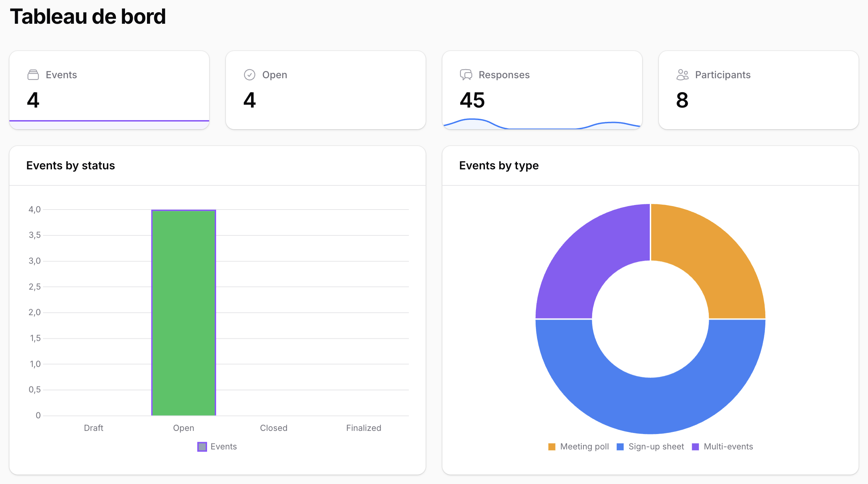The width and height of the screenshot is (868, 484).
Task: Select the Events by status panel title
Action: (x=71, y=166)
